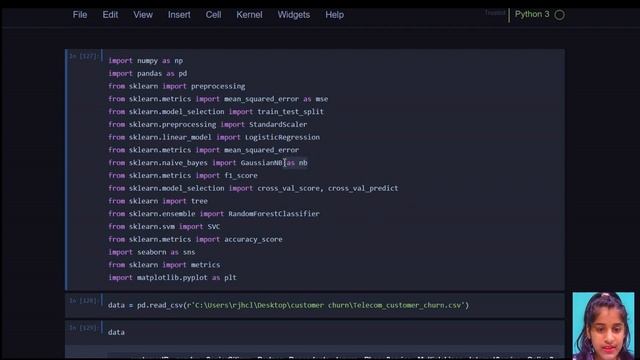640x360 pixels.
Task: Open the Insert menu
Action: tap(179, 15)
